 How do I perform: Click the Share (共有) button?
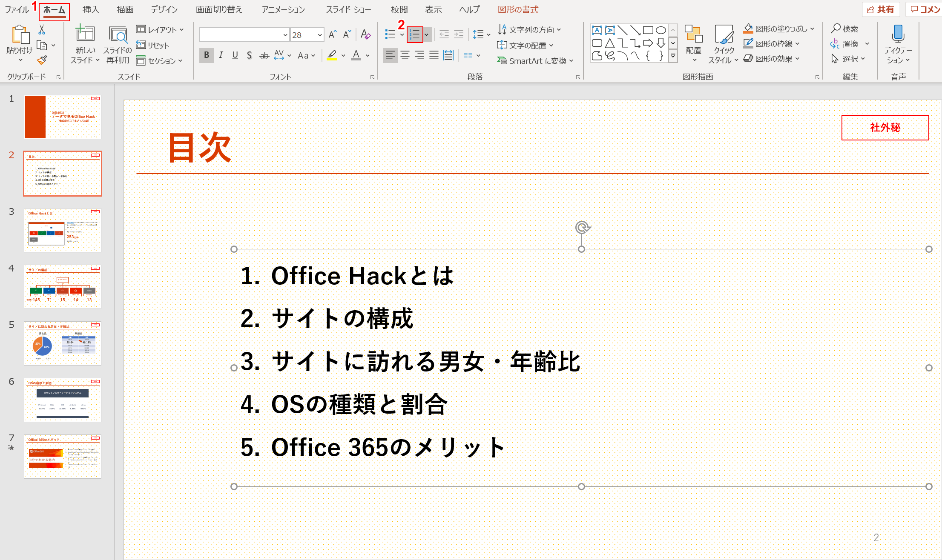[881, 9]
